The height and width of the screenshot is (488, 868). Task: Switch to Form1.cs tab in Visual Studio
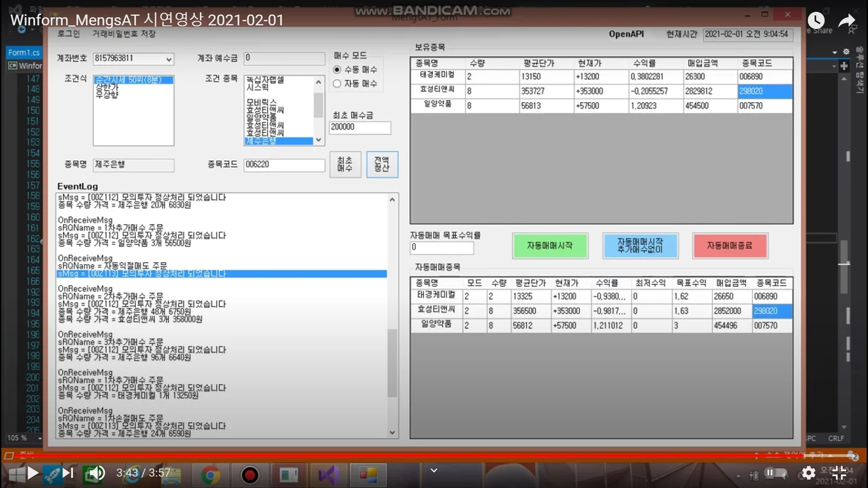point(24,53)
